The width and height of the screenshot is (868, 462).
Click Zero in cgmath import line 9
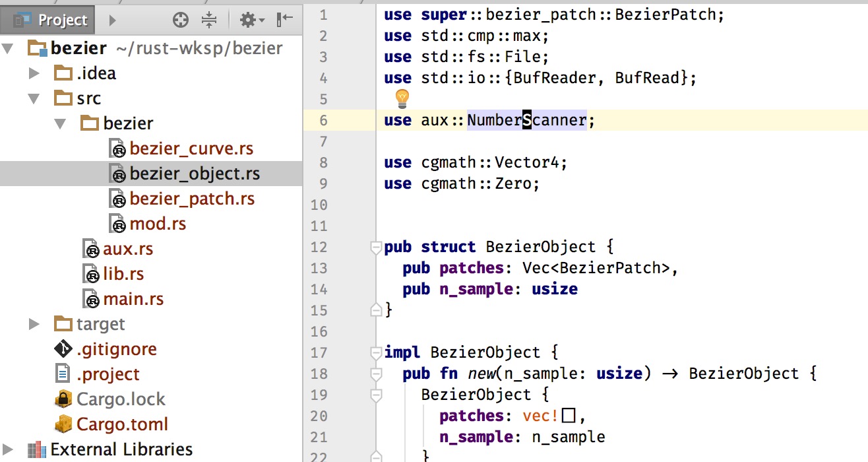[512, 183]
